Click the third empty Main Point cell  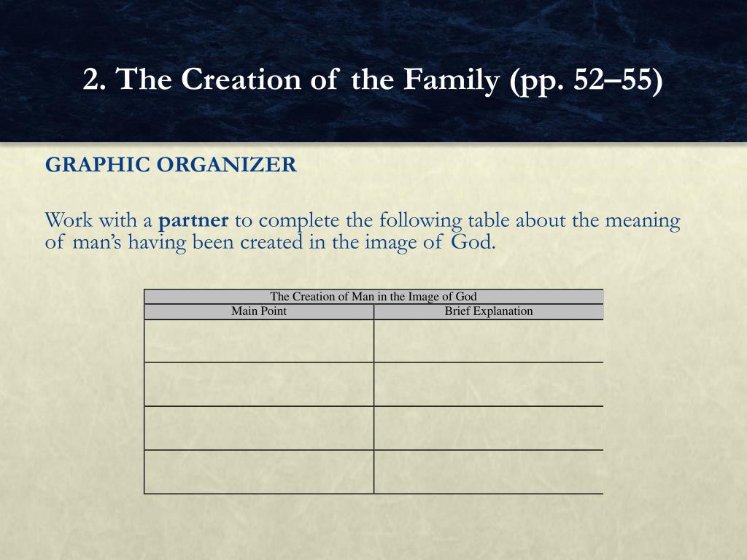(259, 428)
